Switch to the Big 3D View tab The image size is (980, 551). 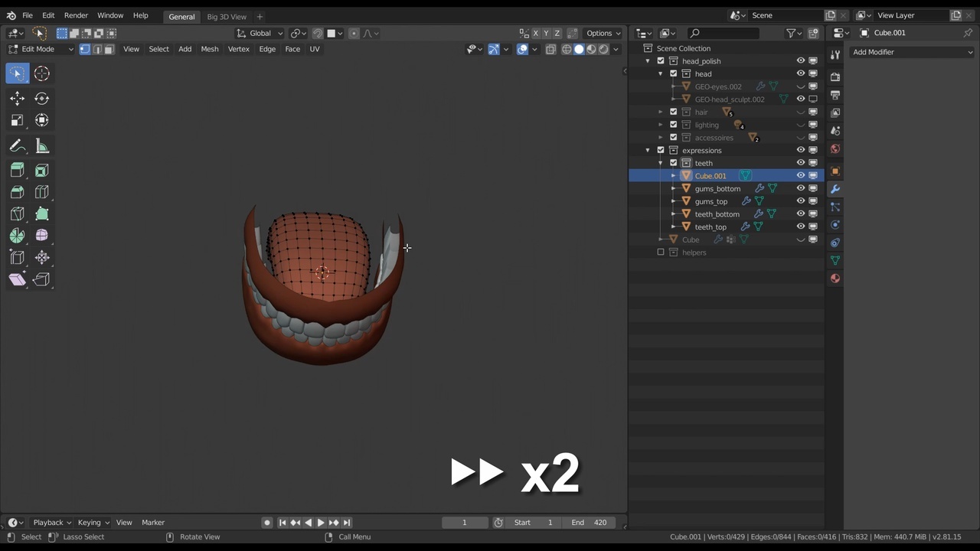[227, 17]
